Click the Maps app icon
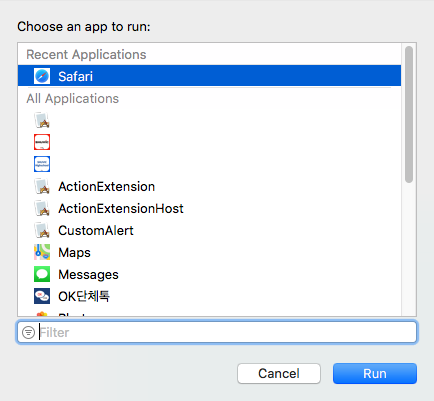 42,252
